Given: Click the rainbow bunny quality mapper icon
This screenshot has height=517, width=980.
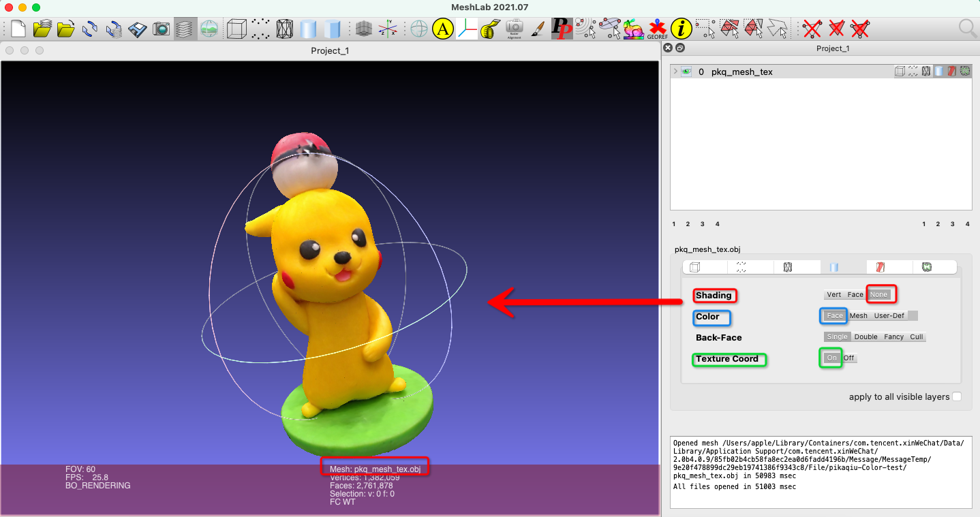Looking at the screenshot, I should point(633,29).
